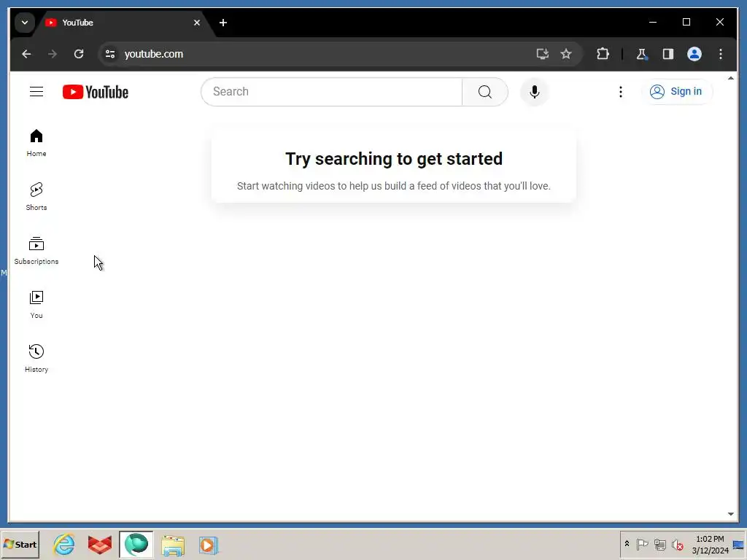The height and width of the screenshot is (560, 747).
Task: Focus the YouTube Search field
Action: 332,91
